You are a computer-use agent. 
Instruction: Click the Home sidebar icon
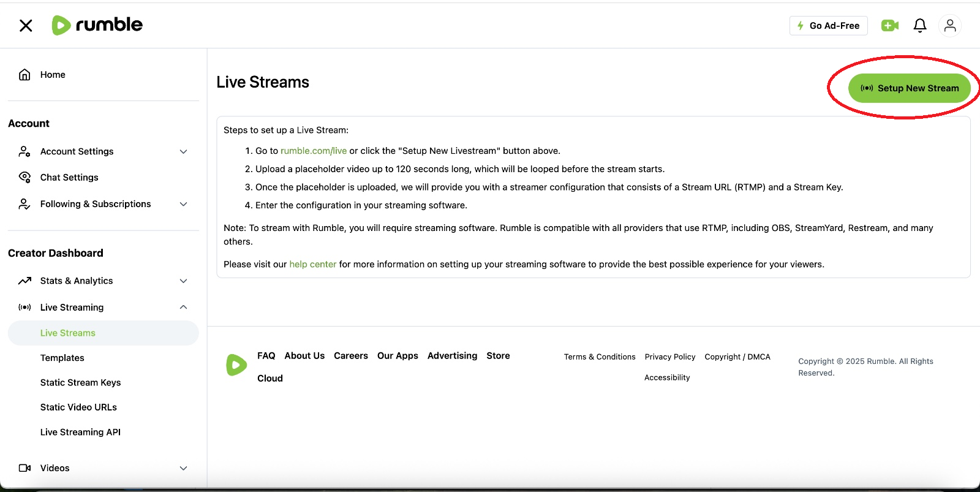24,75
